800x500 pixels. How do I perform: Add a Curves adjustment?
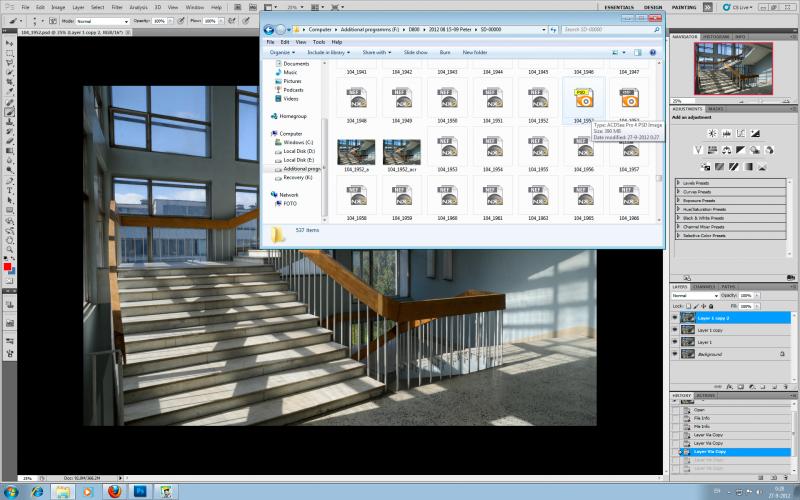741,134
